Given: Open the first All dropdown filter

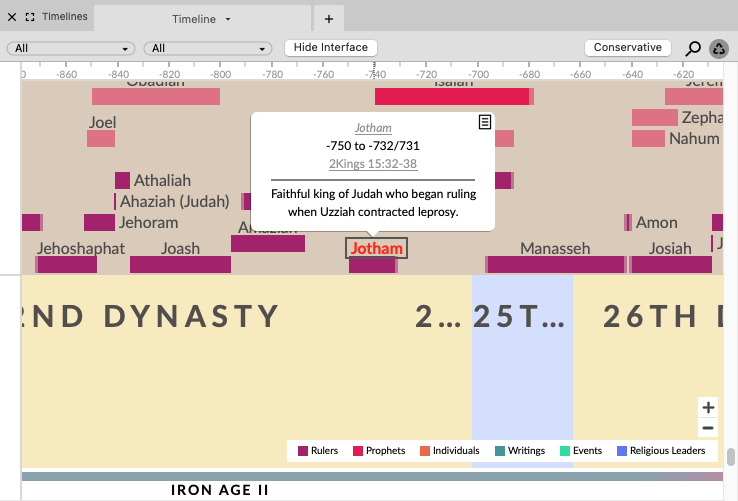Looking at the screenshot, I should pos(71,48).
